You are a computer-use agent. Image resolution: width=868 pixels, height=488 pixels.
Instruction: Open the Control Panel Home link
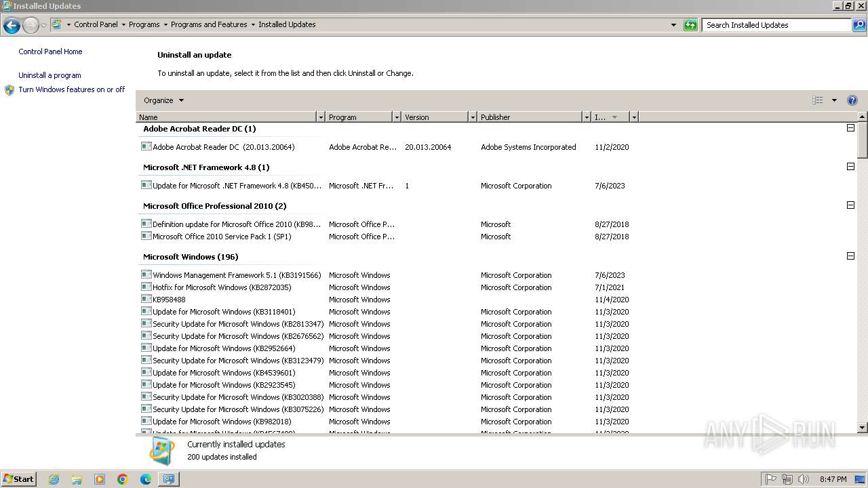point(50,52)
